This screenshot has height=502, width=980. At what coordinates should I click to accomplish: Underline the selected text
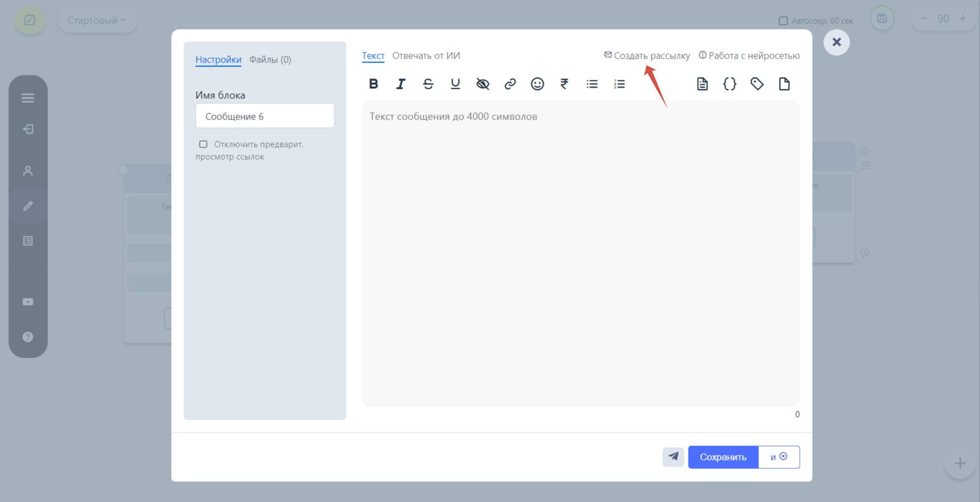coord(455,84)
